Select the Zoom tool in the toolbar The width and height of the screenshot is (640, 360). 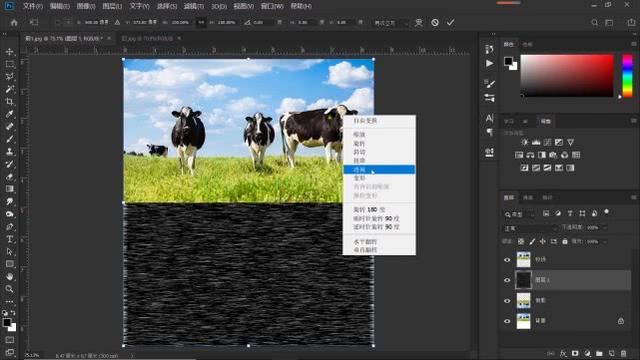tap(10, 289)
